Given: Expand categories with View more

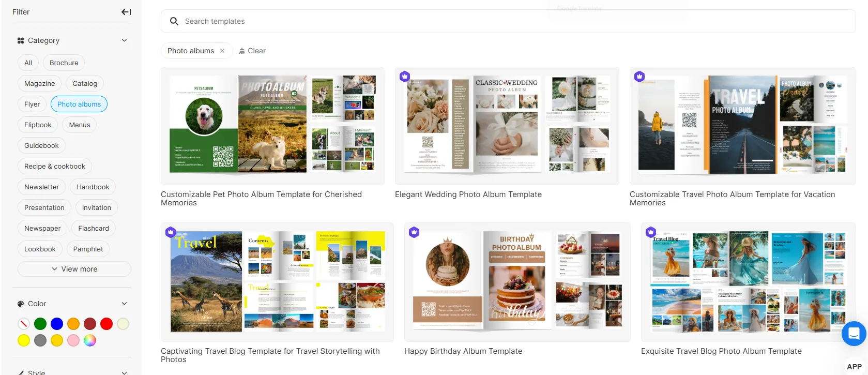Looking at the screenshot, I should coord(74,269).
